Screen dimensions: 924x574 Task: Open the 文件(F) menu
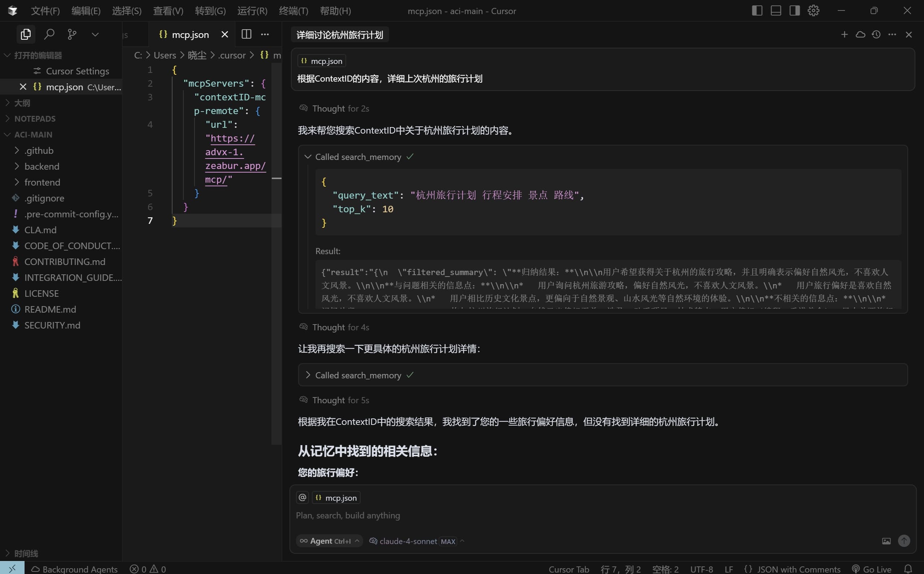click(45, 11)
